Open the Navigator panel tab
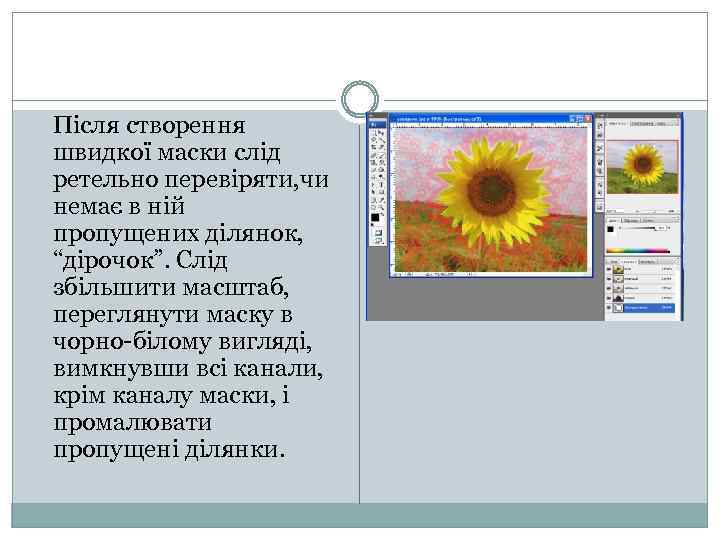This screenshot has height=540, width=720. coord(616,124)
